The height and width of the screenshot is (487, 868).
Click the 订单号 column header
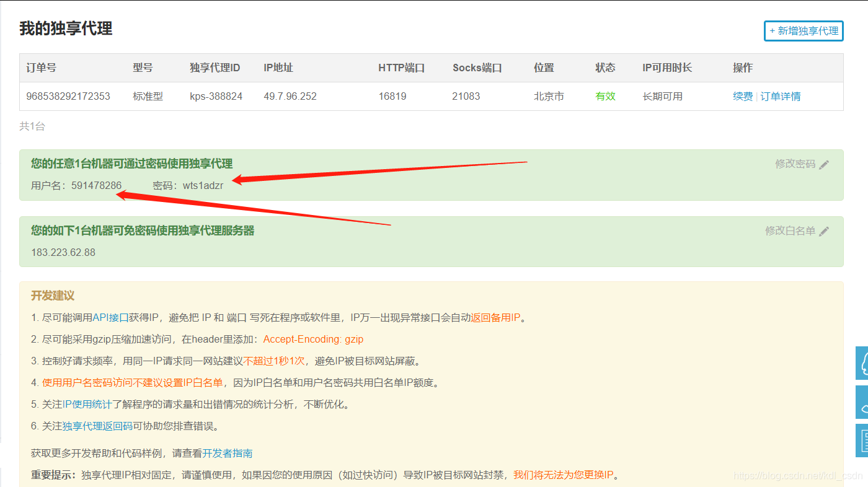pyautogui.click(x=41, y=68)
